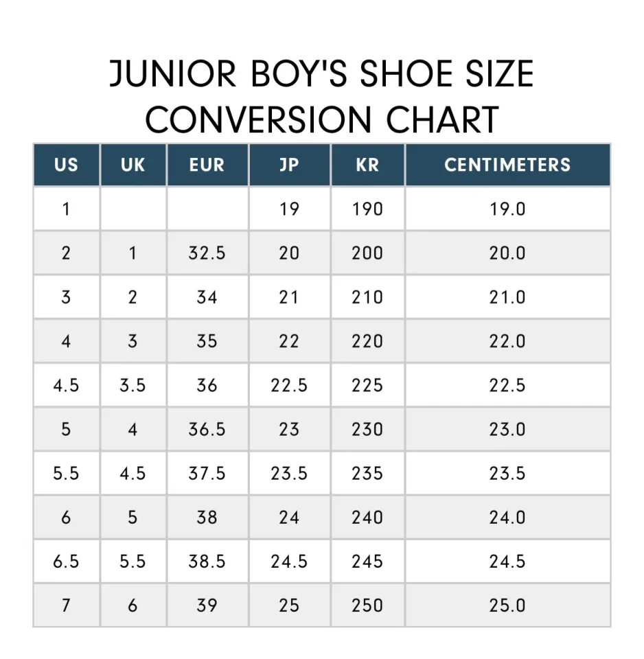Screen dimensions: 644x659
Task: Click the centimeters value 19.0
Action: pyautogui.click(x=507, y=209)
